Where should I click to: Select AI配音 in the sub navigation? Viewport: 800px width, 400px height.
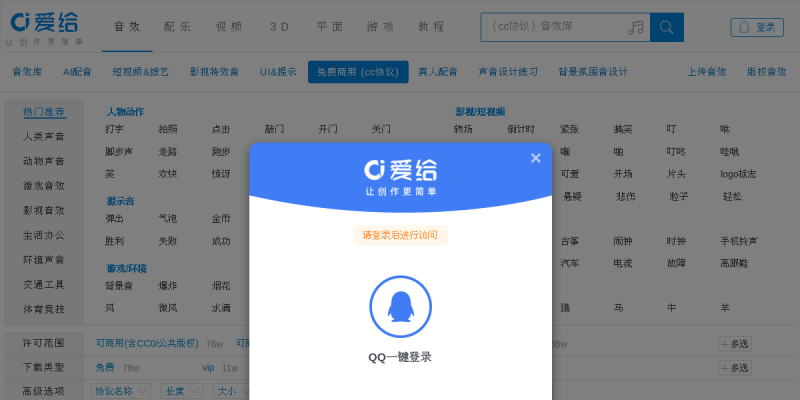77,72
